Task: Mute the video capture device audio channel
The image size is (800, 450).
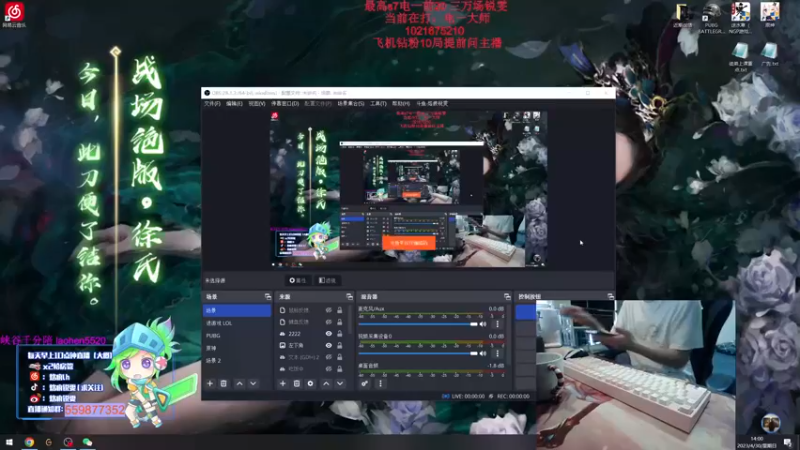Action: pyautogui.click(x=483, y=353)
